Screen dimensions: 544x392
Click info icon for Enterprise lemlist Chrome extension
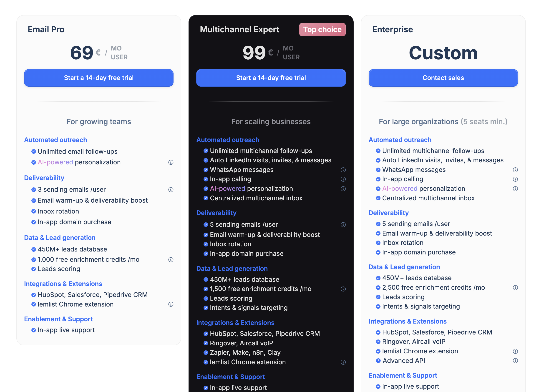(515, 351)
